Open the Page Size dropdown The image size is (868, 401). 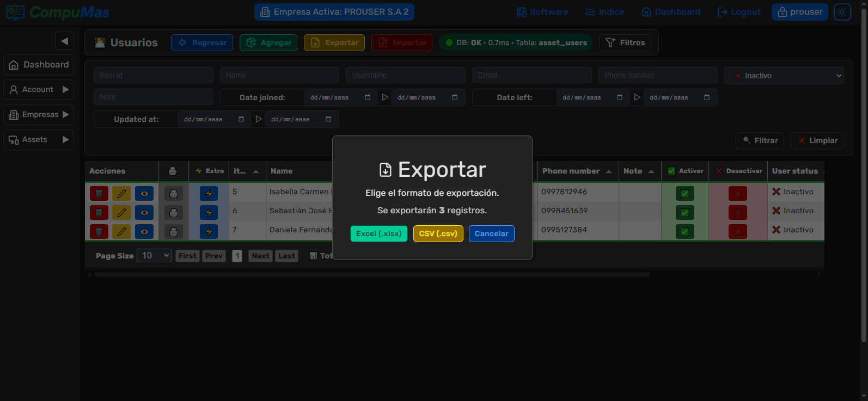[154, 255]
